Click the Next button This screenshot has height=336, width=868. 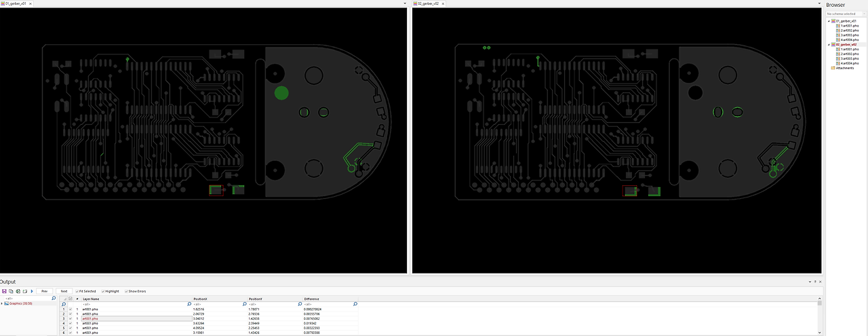tap(64, 291)
